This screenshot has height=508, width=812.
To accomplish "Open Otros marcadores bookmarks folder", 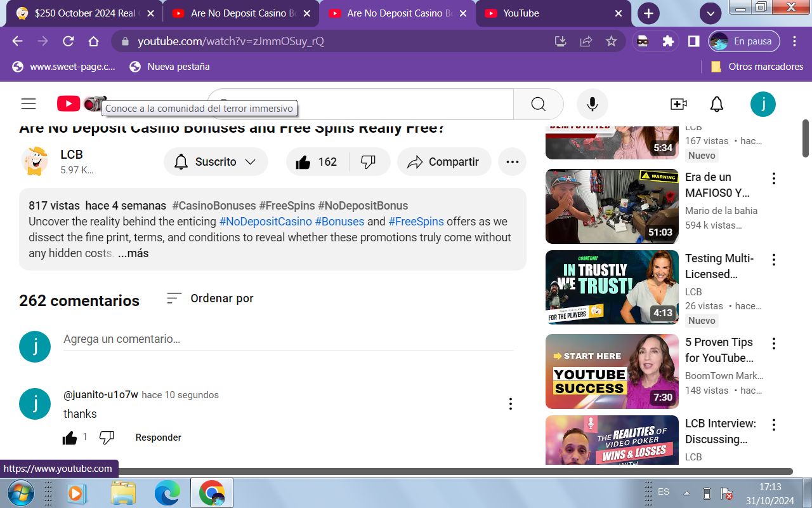I will [x=757, y=67].
